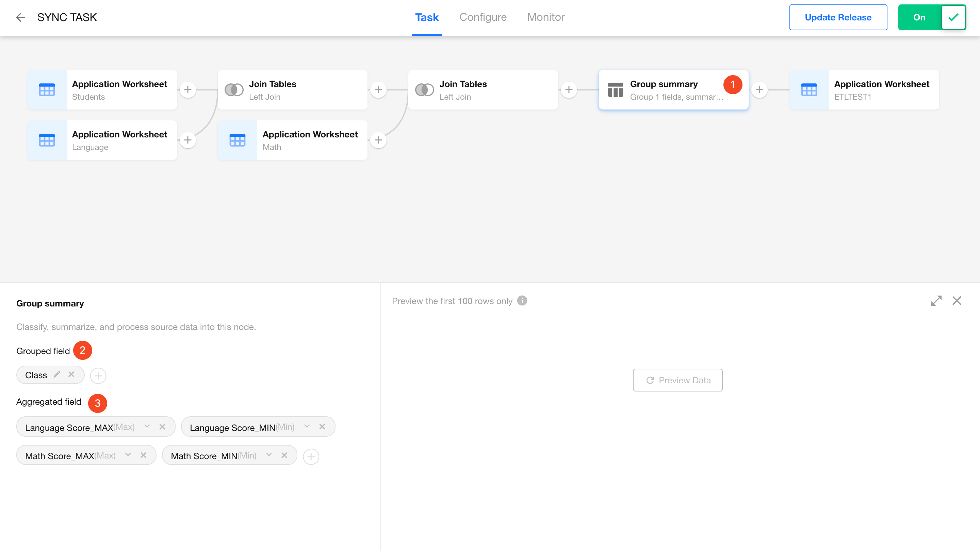Click the back arrow beside SYNC TASK
This screenshot has height=551, width=980.
[20, 17]
